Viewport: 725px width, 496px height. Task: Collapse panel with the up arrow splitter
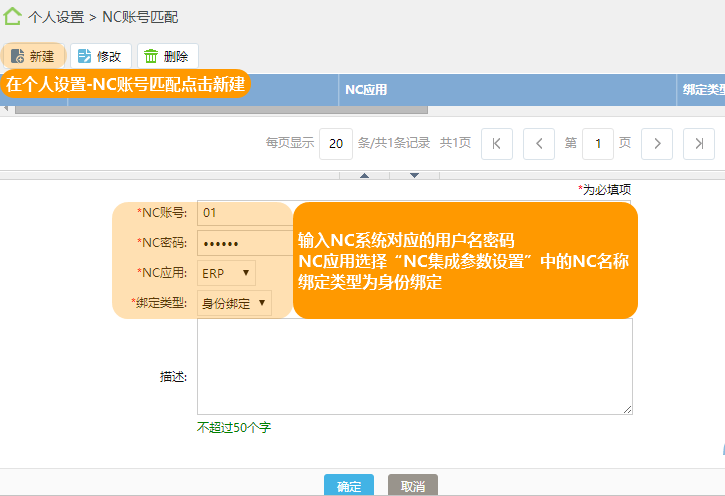tap(364, 175)
